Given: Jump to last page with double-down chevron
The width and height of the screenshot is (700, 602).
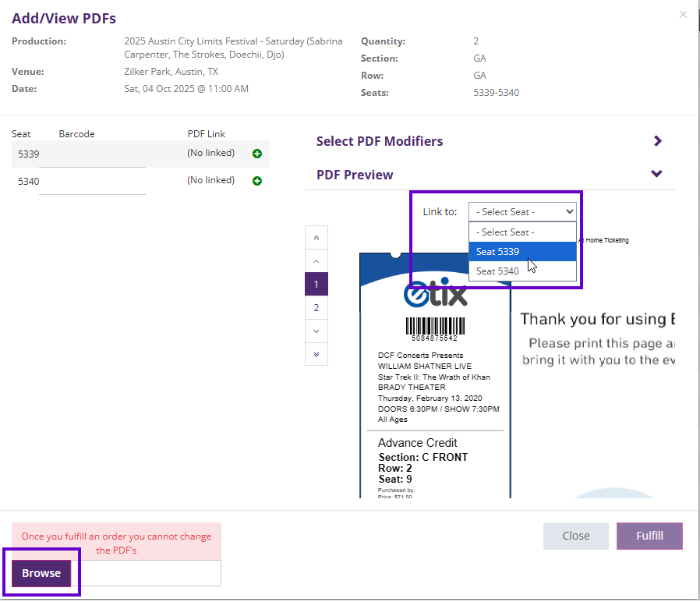Looking at the screenshot, I should [x=316, y=354].
